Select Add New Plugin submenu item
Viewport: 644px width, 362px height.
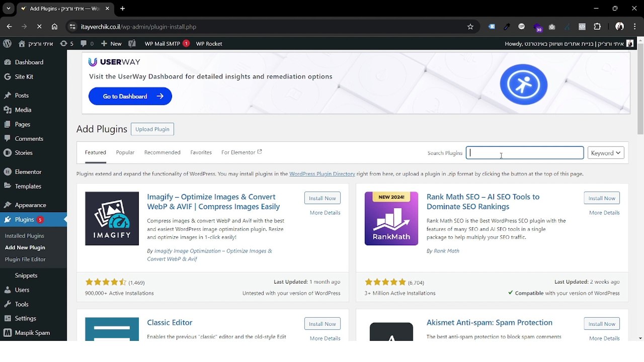coord(25,247)
